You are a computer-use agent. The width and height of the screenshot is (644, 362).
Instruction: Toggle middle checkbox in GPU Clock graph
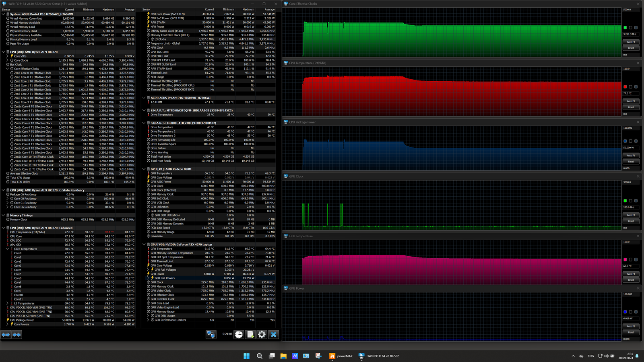tap(630, 201)
